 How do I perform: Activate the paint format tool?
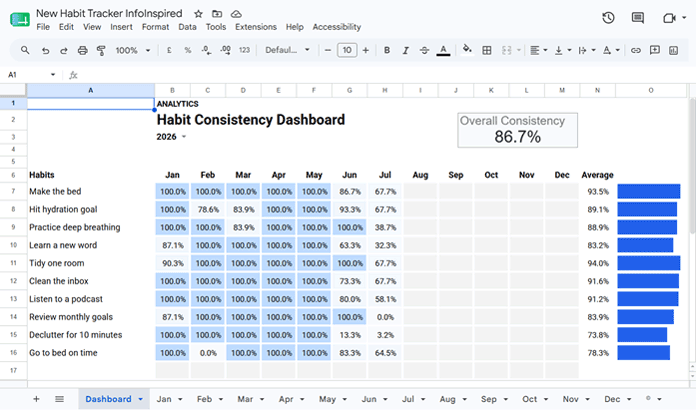(101, 51)
